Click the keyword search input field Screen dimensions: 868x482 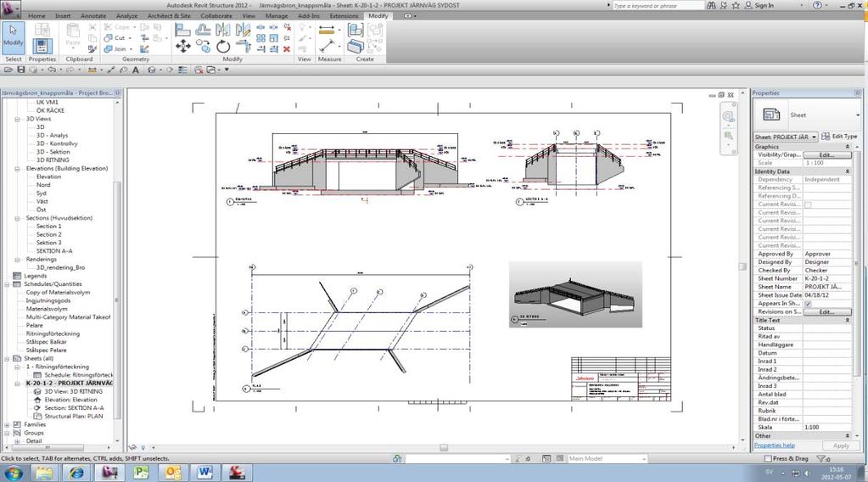[x=658, y=6]
